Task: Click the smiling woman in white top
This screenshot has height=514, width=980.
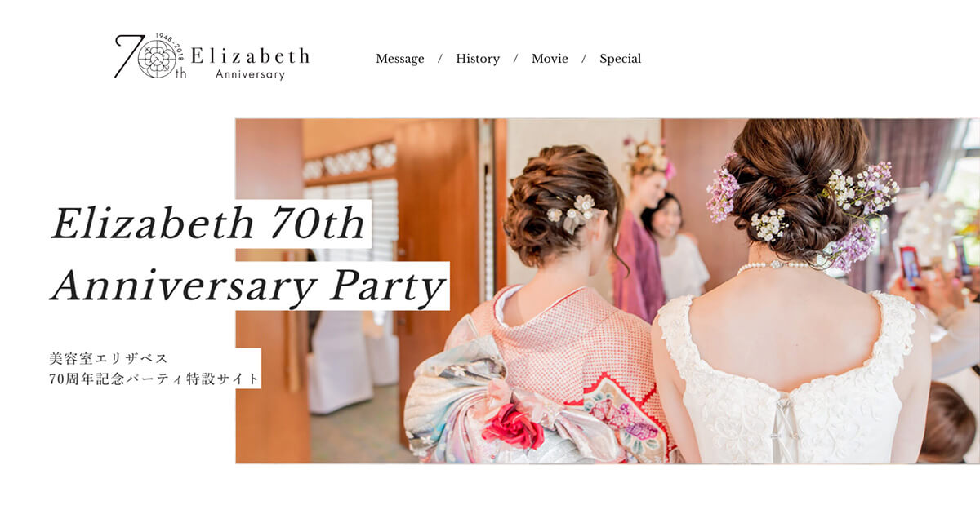Action: [676, 247]
